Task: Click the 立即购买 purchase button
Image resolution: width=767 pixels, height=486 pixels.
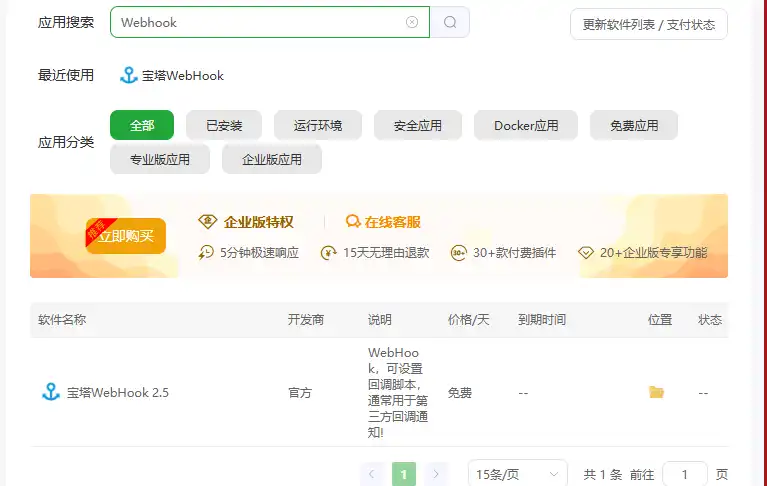Action: tap(126, 236)
